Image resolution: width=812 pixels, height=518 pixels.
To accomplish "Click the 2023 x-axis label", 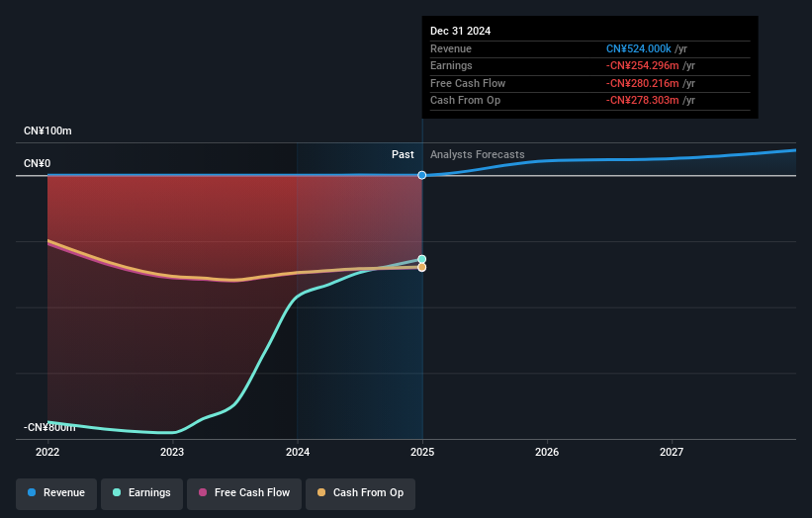I will click(x=172, y=453).
